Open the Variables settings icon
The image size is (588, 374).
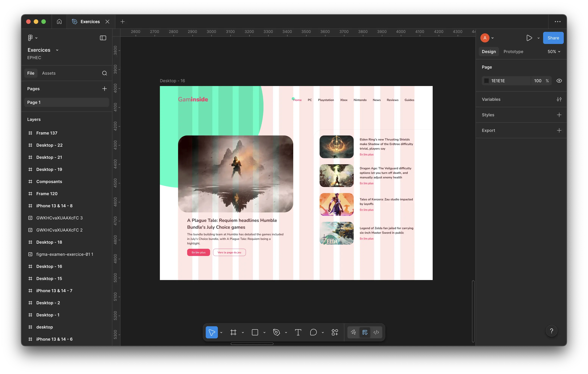[559, 99]
